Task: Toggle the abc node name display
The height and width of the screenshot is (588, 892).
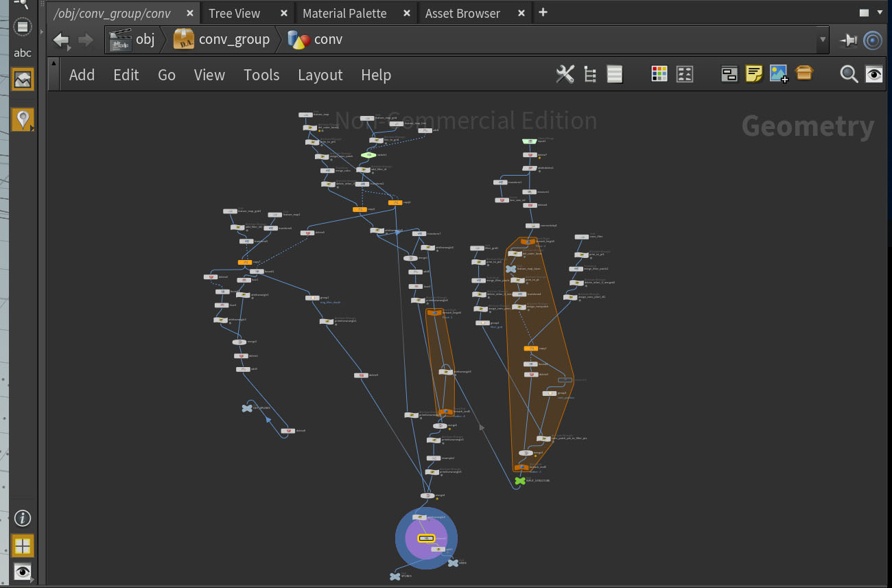Action: [23, 52]
